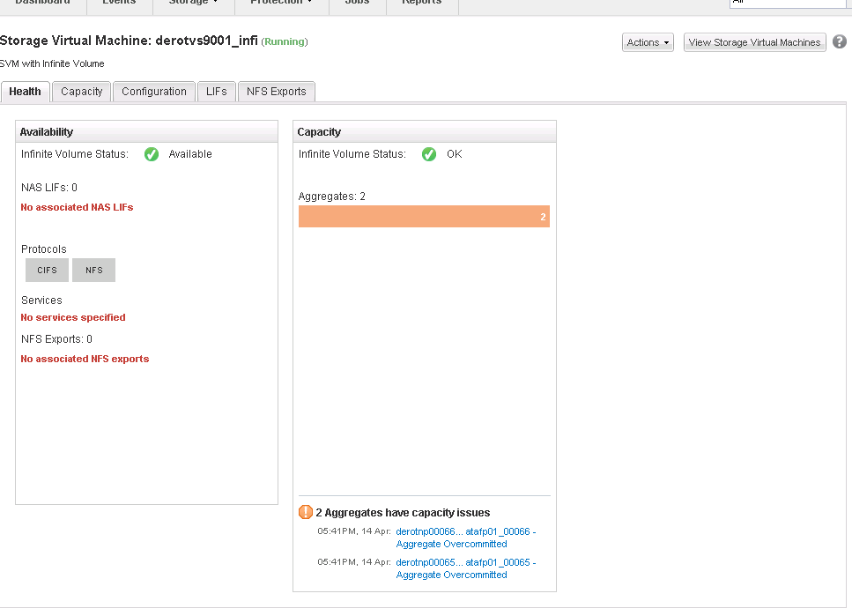Go to the NFS Exports tab
852x616 pixels.
(276, 92)
